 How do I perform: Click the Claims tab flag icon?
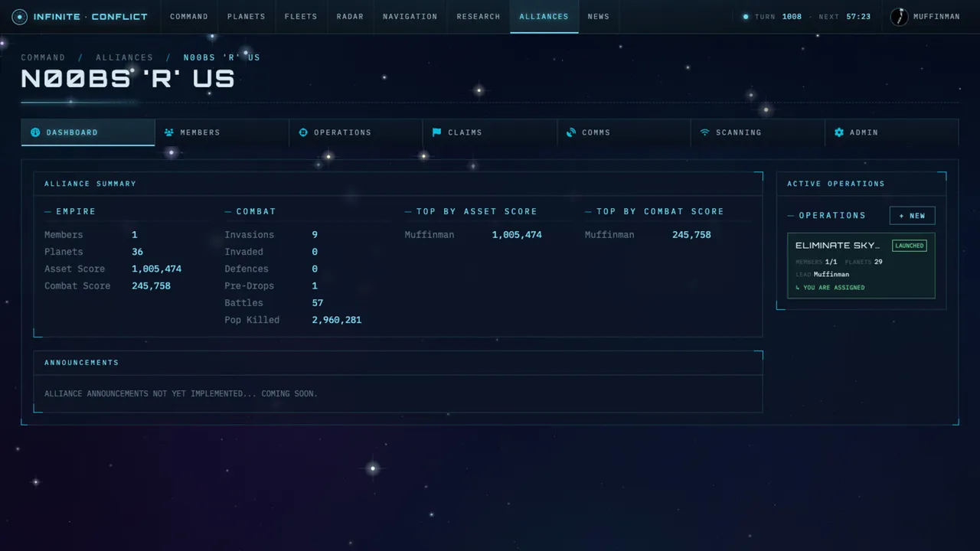[436, 132]
